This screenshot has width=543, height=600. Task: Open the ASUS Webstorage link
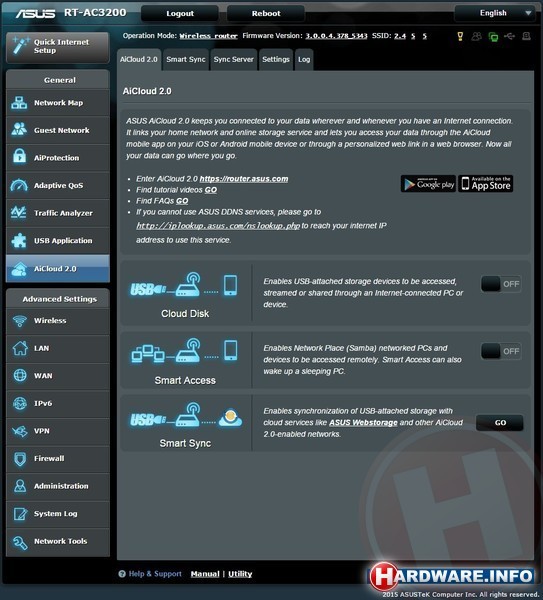pyautogui.click(x=363, y=422)
